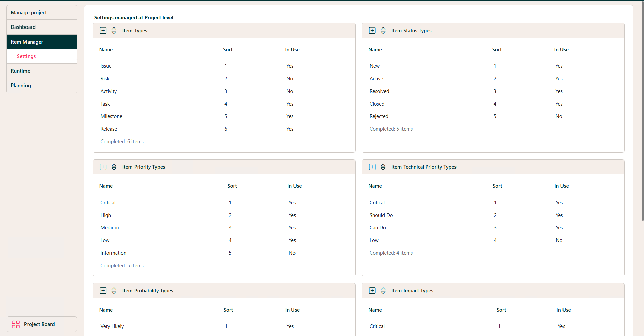
Task: Expand sort control on Item Status Types
Action: (x=383, y=30)
